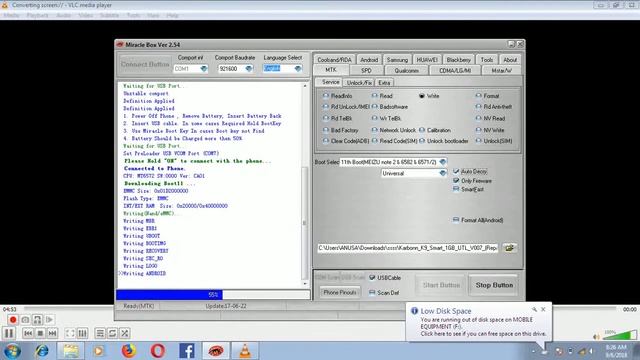
Task: Switch to Miracle Box on taskbar
Action: 216,351
